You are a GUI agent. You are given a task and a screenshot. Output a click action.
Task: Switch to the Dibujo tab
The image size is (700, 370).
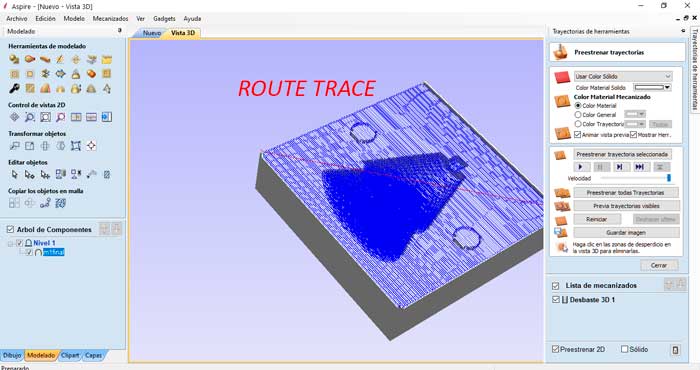pyautogui.click(x=12, y=355)
